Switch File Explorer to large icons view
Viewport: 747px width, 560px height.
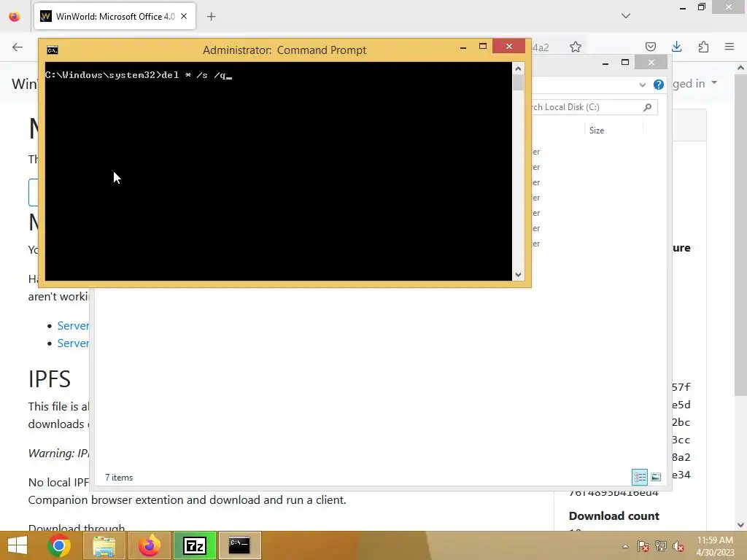pos(656,477)
